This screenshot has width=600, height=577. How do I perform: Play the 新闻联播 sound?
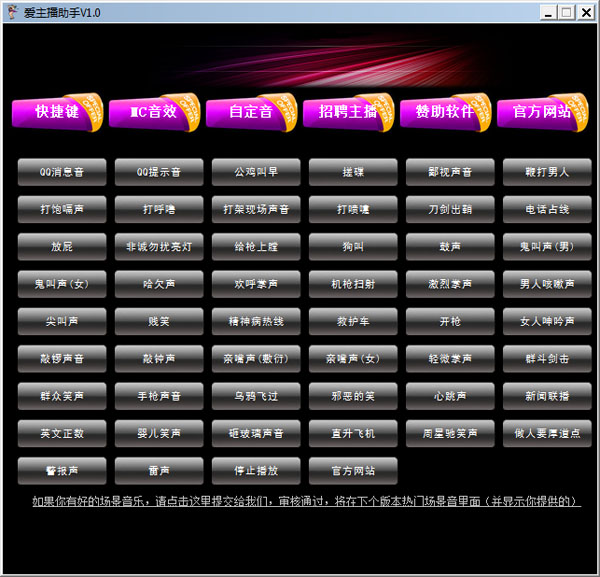click(x=547, y=396)
